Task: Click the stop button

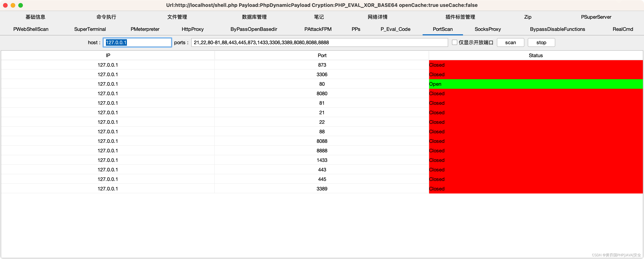Action: tap(541, 42)
